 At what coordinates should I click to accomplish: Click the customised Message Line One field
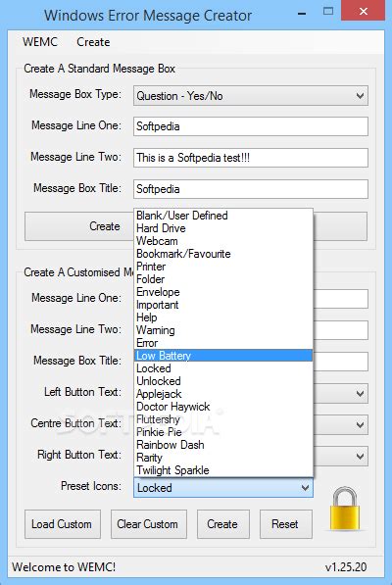click(340, 299)
